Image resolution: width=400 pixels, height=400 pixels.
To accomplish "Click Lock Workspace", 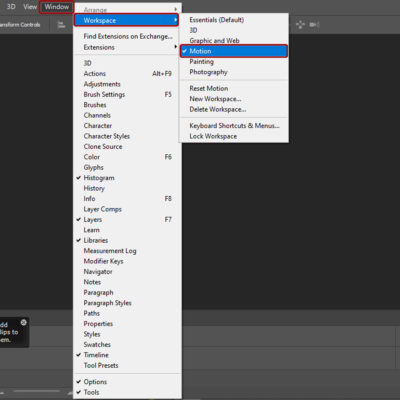I will coord(234,136).
